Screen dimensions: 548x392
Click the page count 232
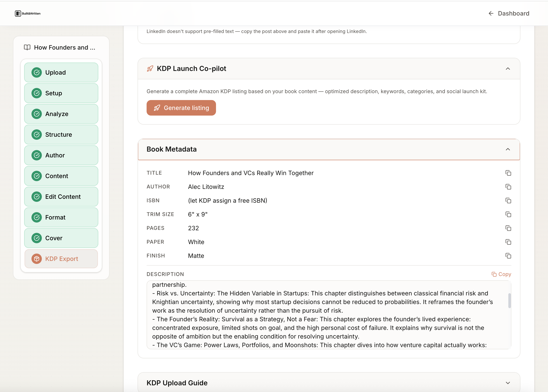[x=193, y=228]
